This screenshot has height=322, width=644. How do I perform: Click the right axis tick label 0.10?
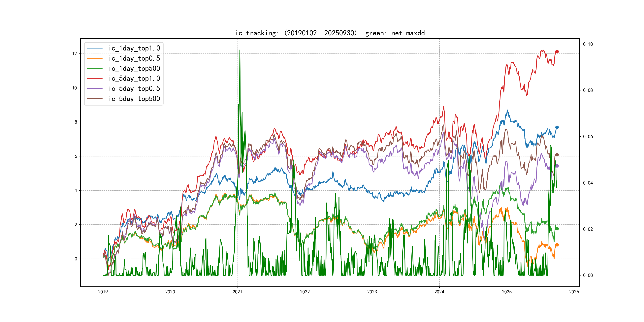(x=588, y=44)
